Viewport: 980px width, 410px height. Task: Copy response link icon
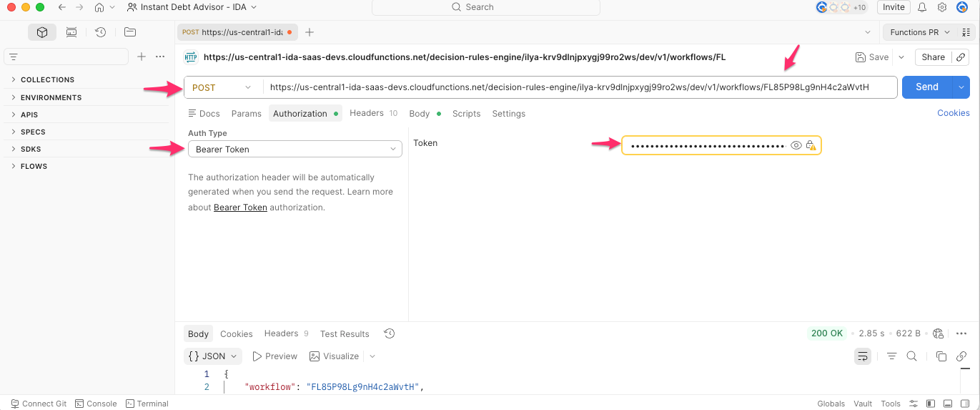tap(961, 356)
